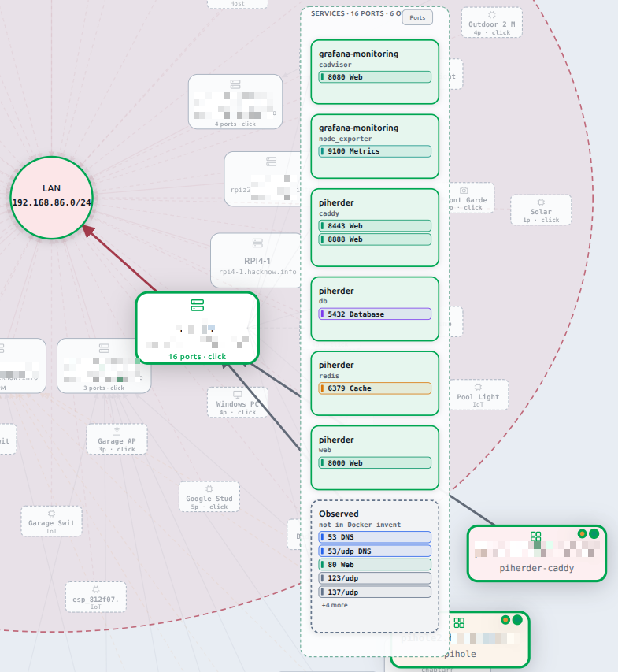618x672 pixels.
Task: Select the Observed section heading
Action: pyautogui.click(x=339, y=514)
